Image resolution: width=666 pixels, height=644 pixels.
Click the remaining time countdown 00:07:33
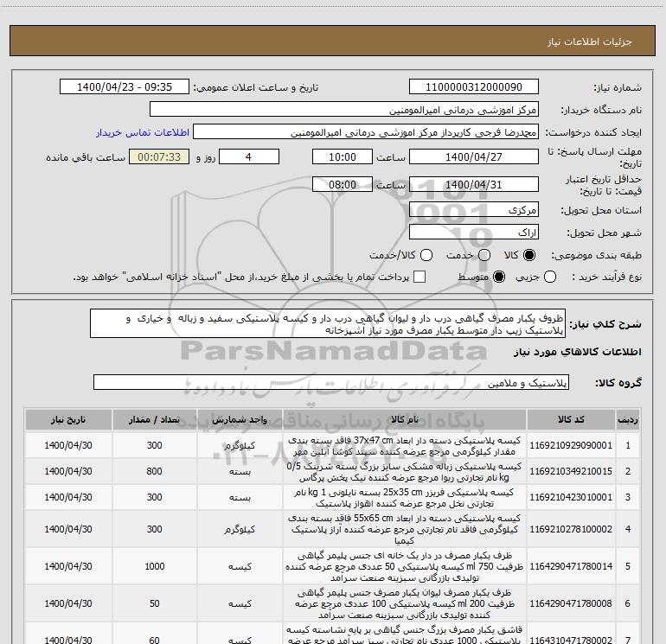159,157
